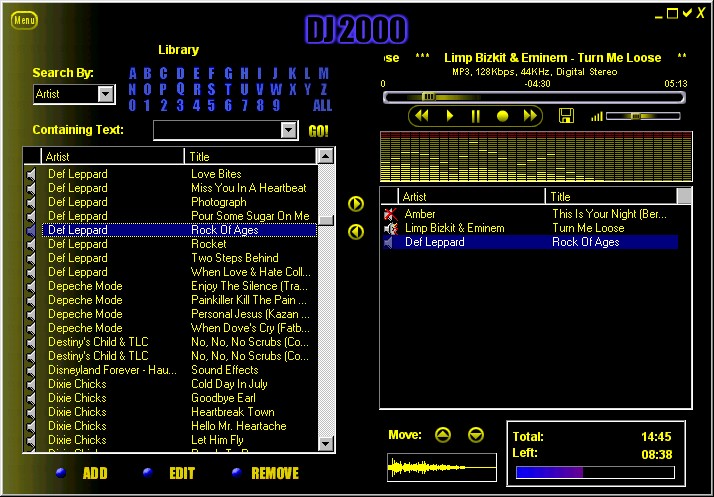
Task: Click the rewind playback button
Action: 422,116
